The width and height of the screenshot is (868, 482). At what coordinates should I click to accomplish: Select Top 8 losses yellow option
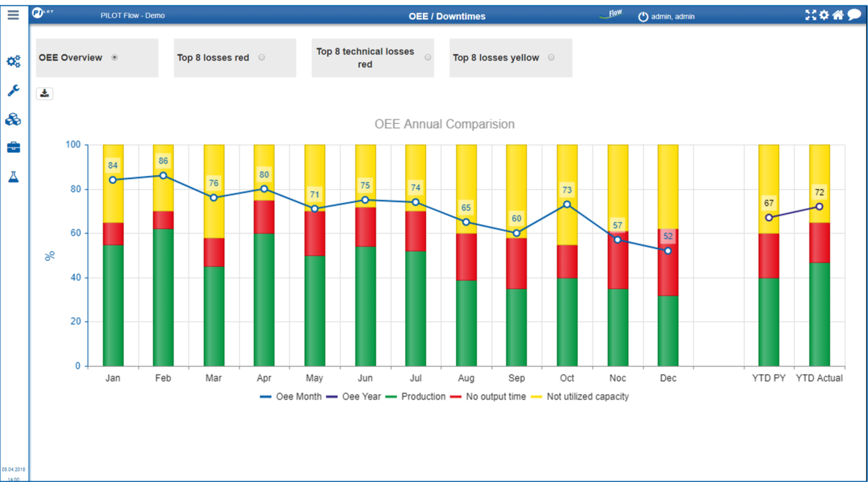[x=551, y=58]
